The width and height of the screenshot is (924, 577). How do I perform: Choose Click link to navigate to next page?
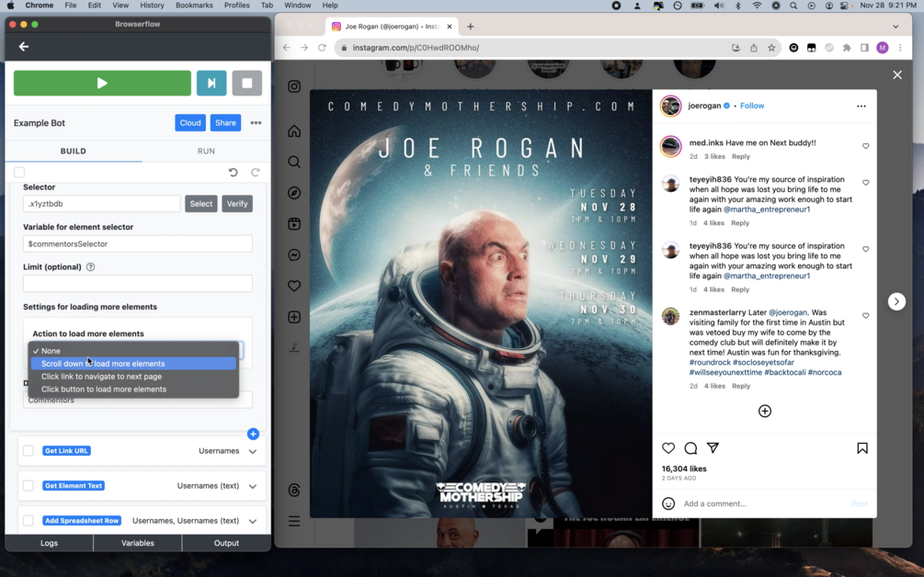133,377
